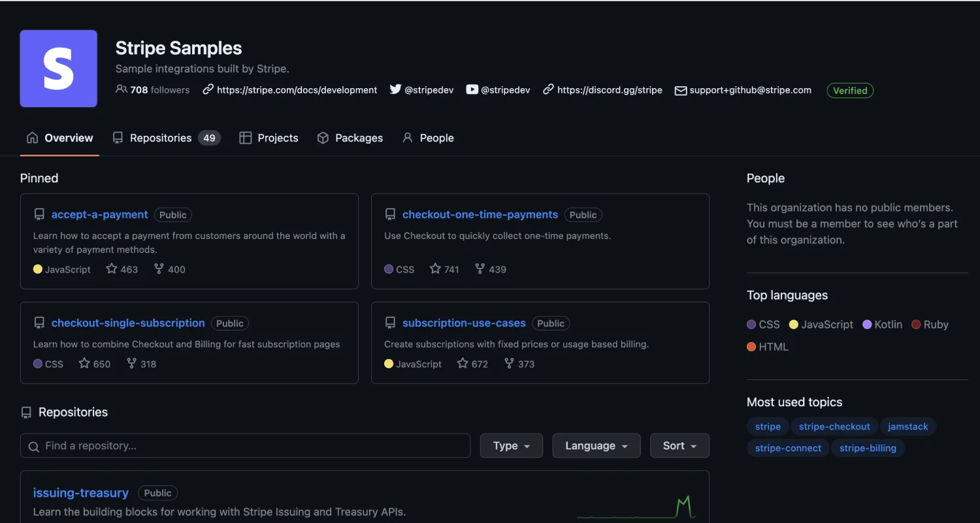This screenshot has height=523, width=980.
Task: Click the Projects table icon
Action: click(246, 138)
